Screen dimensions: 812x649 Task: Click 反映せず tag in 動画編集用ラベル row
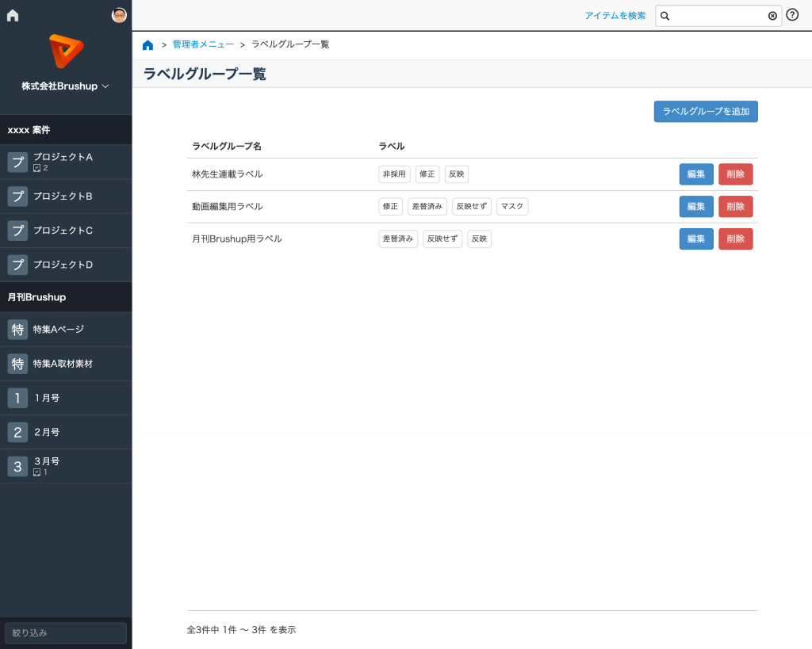471,207
